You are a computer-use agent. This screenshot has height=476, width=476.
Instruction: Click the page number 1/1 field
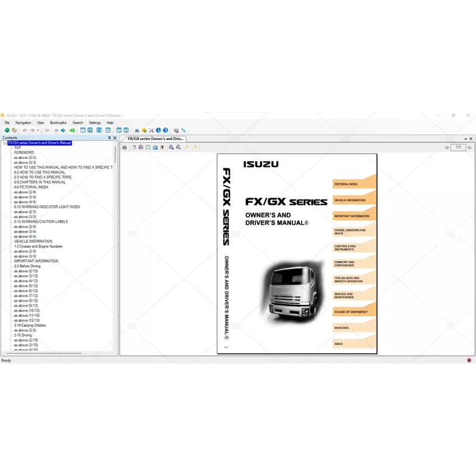(x=458, y=147)
